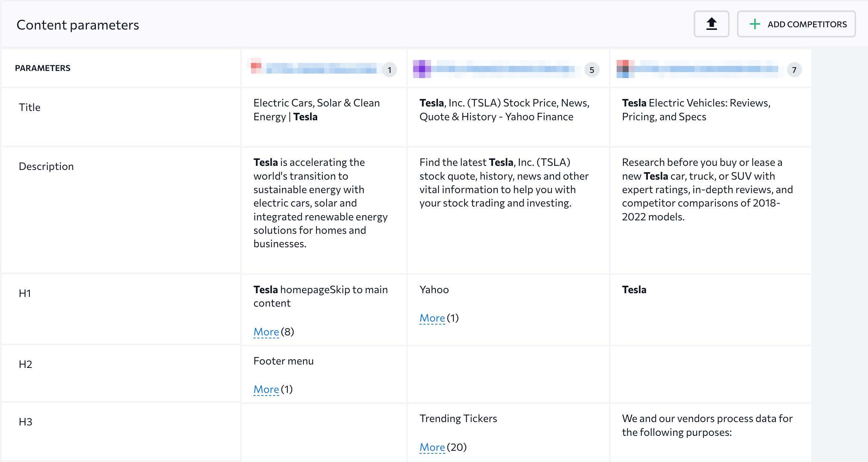This screenshot has height=462, width=868.
Task: Click the Content parameters heading
Action: click(x=78, y=25)
